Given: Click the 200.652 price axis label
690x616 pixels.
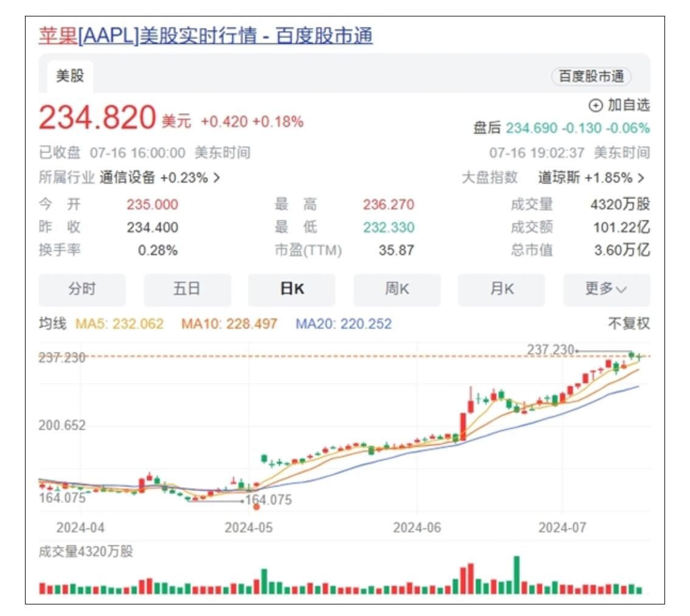Looking at the screenshot, I should pyautogui.click(x=62, y=425).
